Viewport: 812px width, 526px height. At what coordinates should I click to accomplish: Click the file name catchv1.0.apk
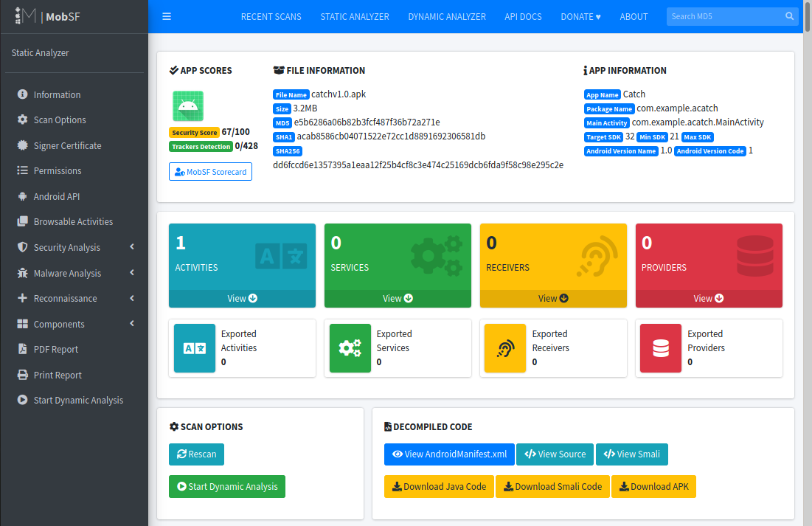coord(339,94)
